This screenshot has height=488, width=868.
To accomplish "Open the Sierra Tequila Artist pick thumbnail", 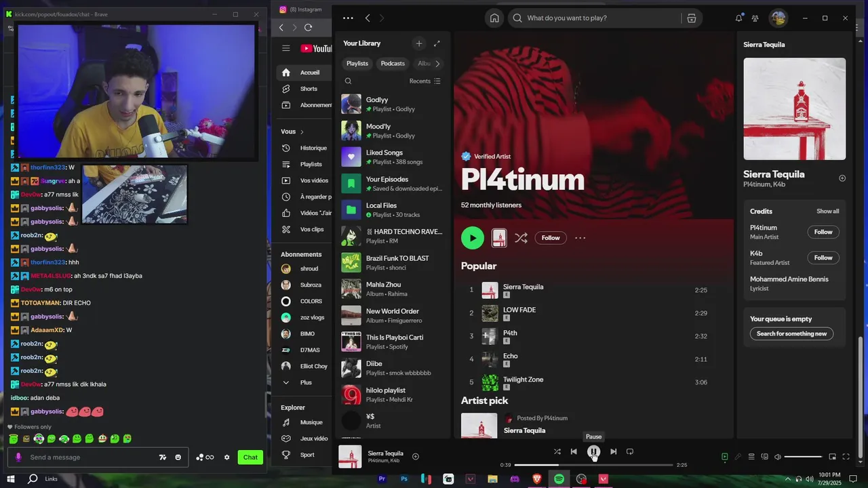I will click(x=479, y=426).
